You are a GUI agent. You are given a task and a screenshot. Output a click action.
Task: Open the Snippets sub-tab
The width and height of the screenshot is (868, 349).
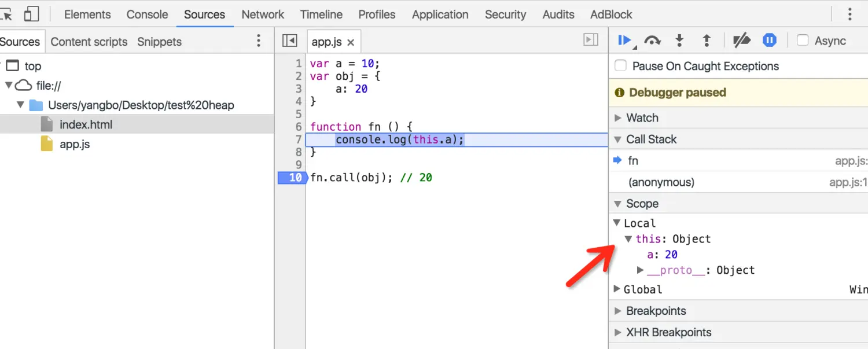(159, 42)
